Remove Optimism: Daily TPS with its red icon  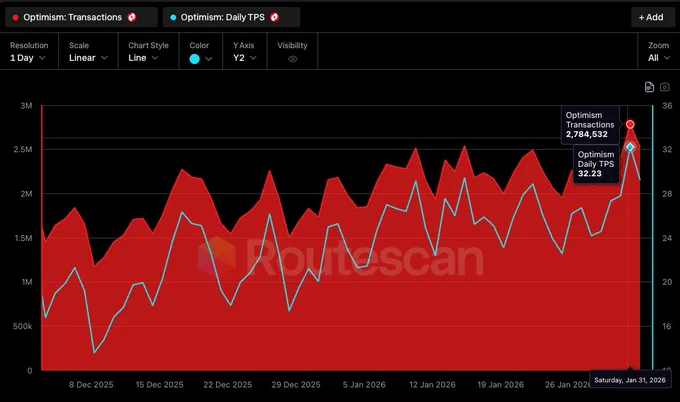(x=274, y=17)
